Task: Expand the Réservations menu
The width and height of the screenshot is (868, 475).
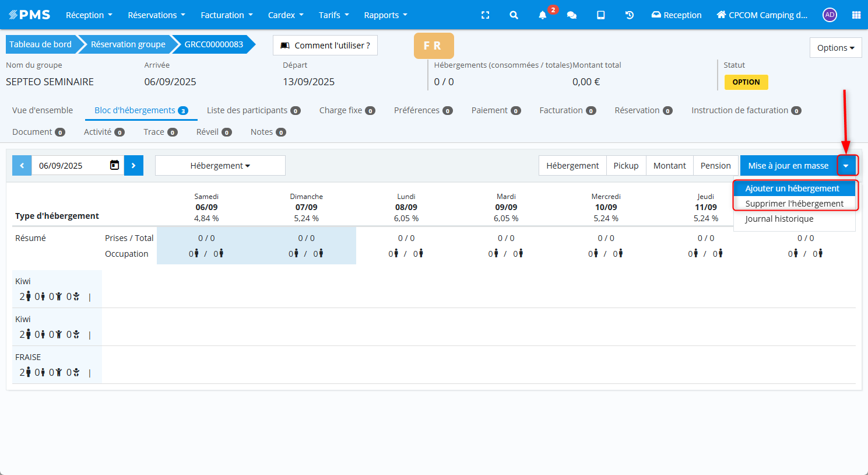Action: pos(157,15)
